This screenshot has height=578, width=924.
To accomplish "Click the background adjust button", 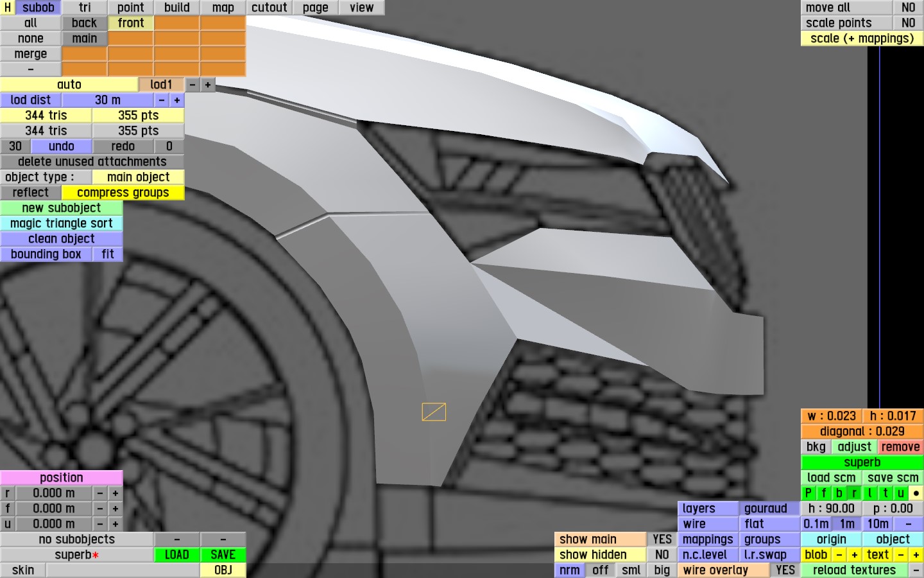I will tap(855, 447).
